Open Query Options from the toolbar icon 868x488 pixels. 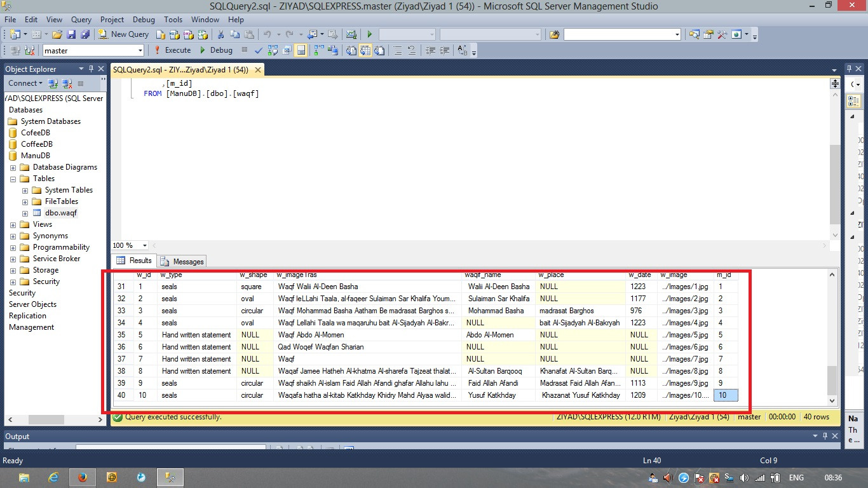(x=287, y=50)
